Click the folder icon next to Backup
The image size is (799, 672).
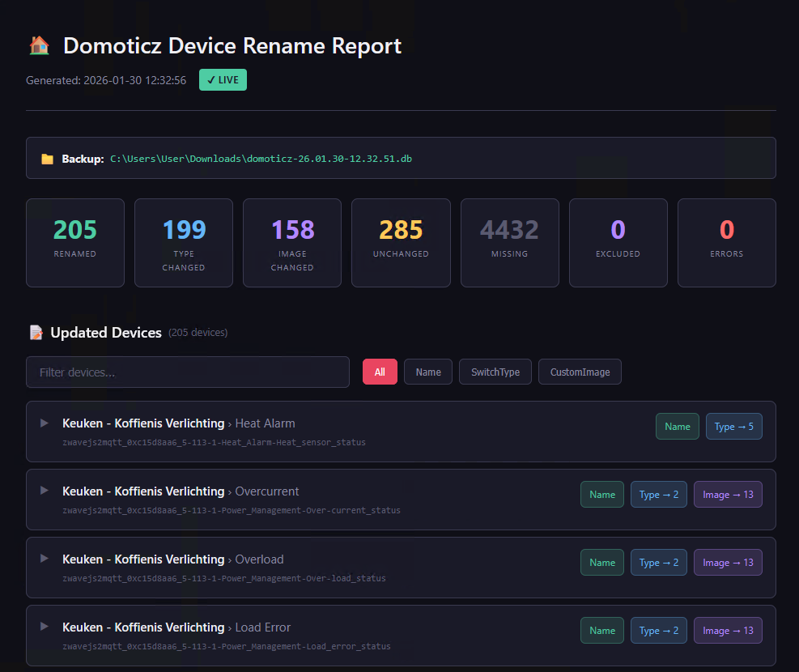tap(48, 159)
